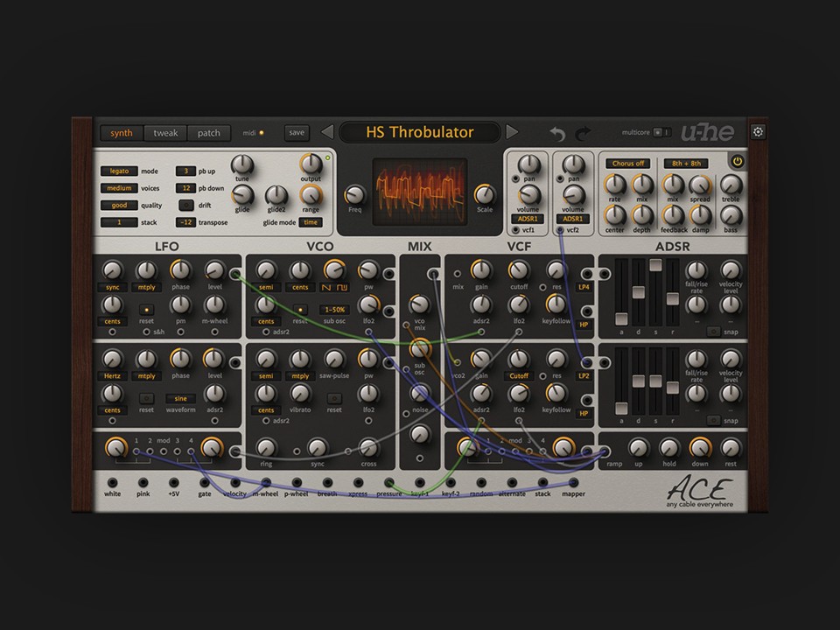840x630 pixels.
Task: Click the alternate source jack
Action: [x=512, y=483]
